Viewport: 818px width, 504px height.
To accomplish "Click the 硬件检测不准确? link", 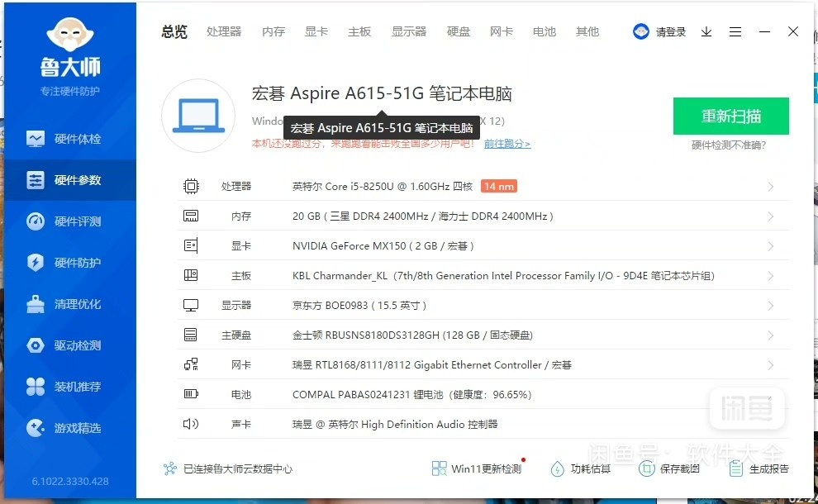I will click(728, 145).
